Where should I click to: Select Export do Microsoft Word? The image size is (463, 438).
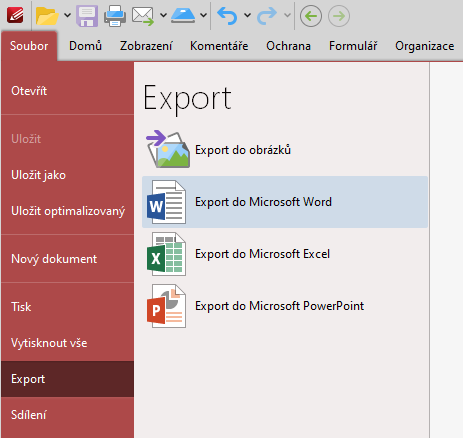tap(285, 202)
